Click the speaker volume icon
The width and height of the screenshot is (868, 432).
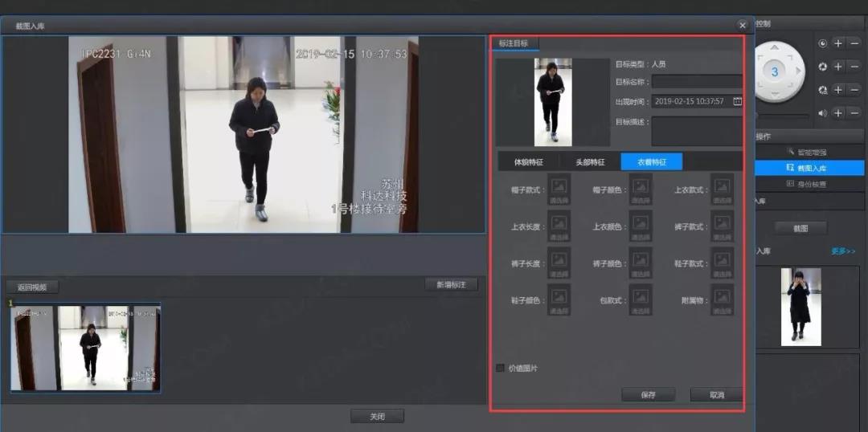[x=823, y=113]
